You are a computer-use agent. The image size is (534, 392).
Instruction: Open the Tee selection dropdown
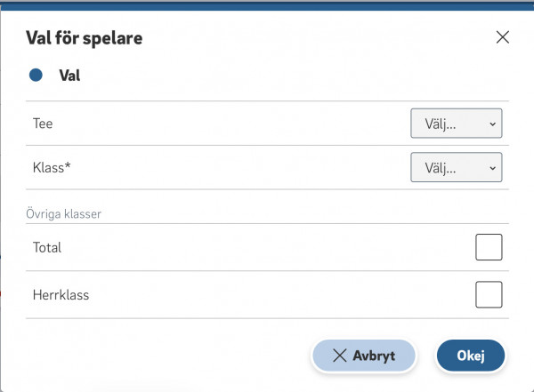click(x=456, y=124)
